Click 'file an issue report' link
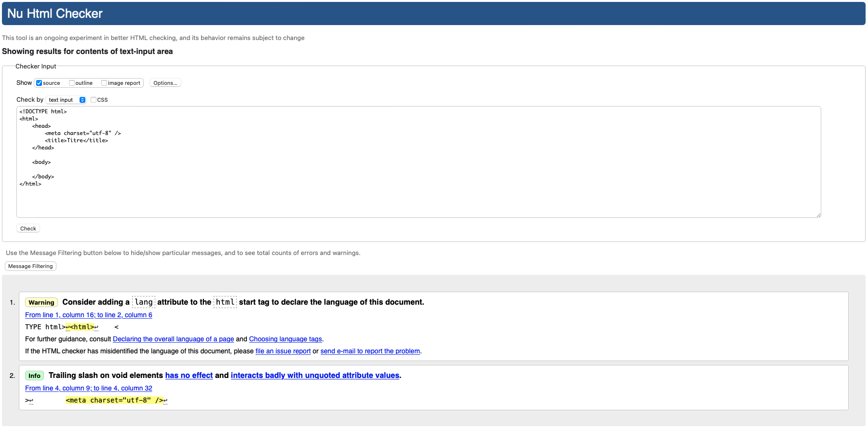This screenshot has width=868, height=430. [283, 351]
